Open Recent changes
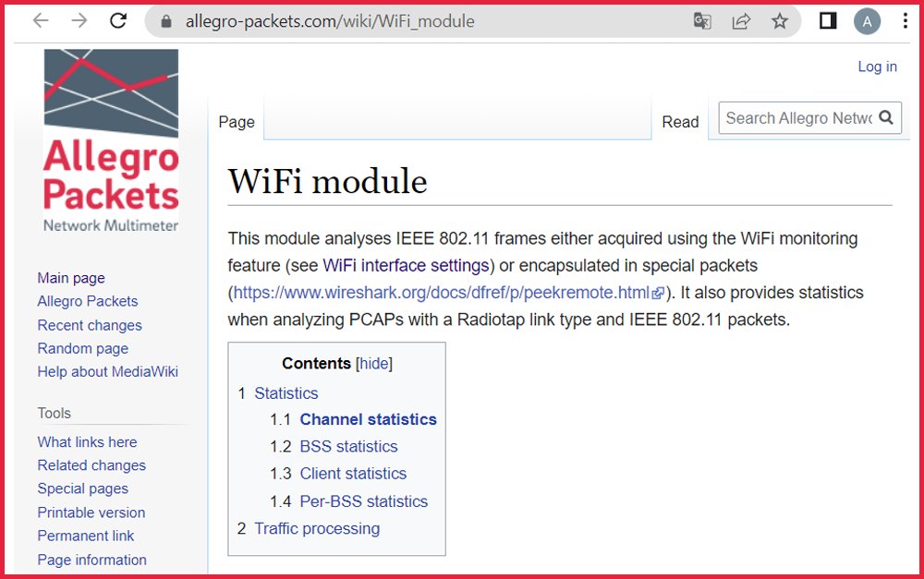The height and width of the screenshot is (579, 924). click(x=90, y=325)
